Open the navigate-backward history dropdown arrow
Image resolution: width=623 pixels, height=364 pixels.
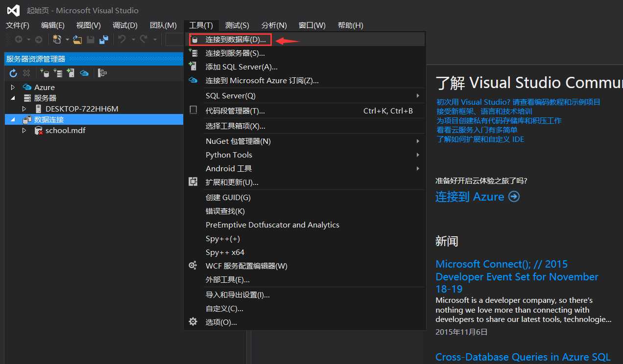click(x=28, y=40)
